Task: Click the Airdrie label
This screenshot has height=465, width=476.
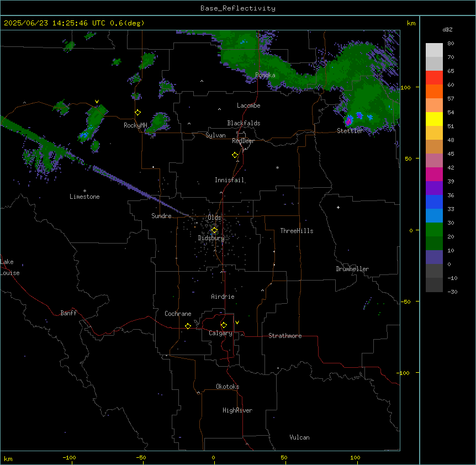Action: coord(223,297)
